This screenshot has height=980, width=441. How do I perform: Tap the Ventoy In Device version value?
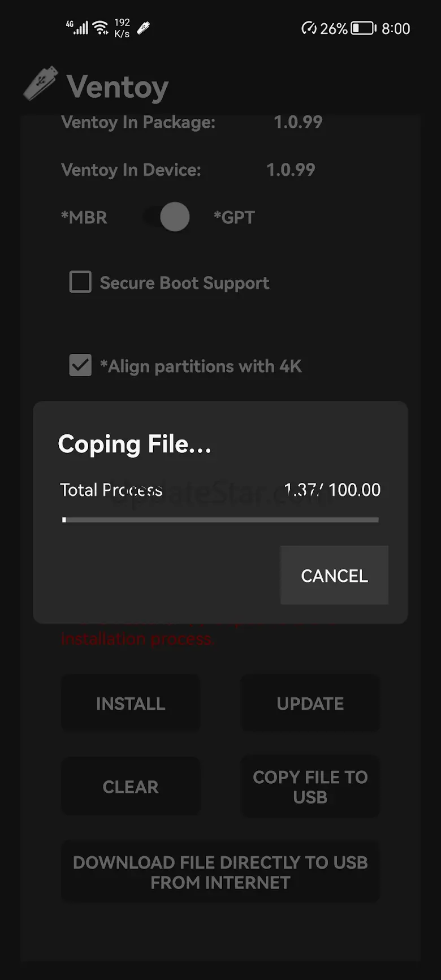(x=291, y=170)
